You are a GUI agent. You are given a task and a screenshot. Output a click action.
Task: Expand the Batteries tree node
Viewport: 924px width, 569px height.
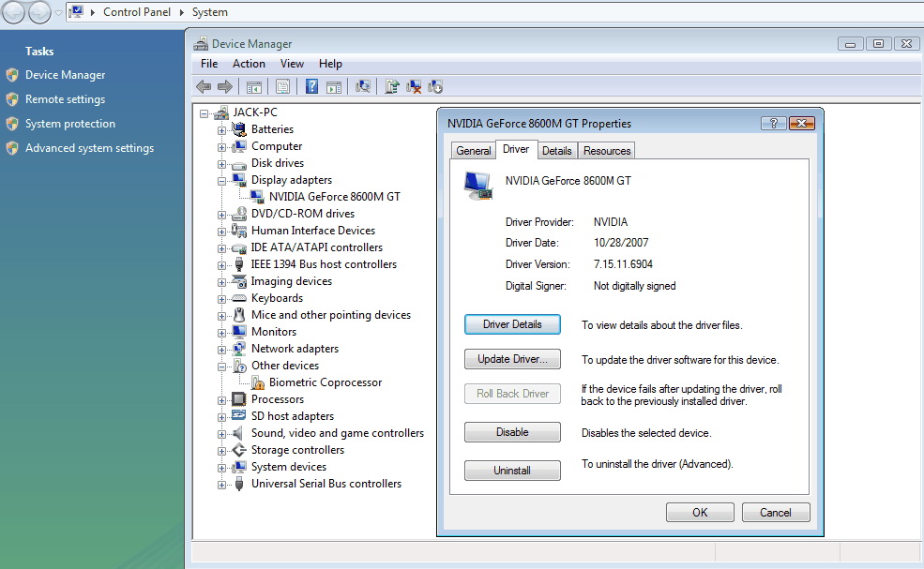click(221, 130)
